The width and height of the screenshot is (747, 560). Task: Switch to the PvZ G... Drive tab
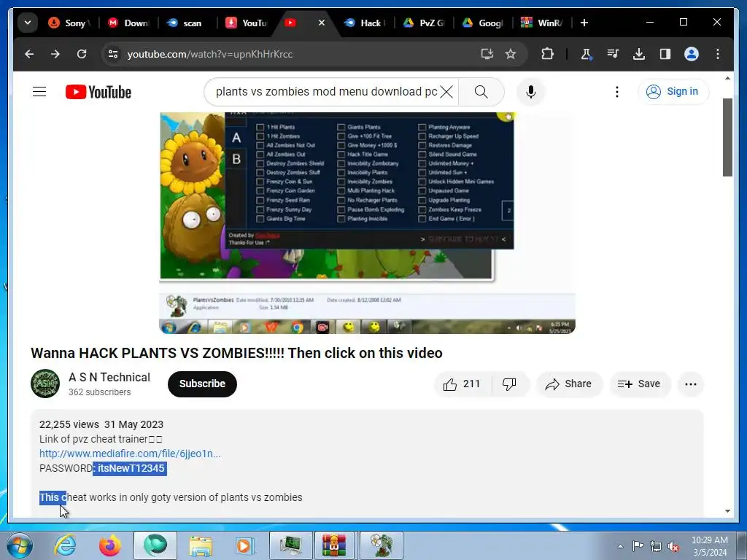click(424, 23)
